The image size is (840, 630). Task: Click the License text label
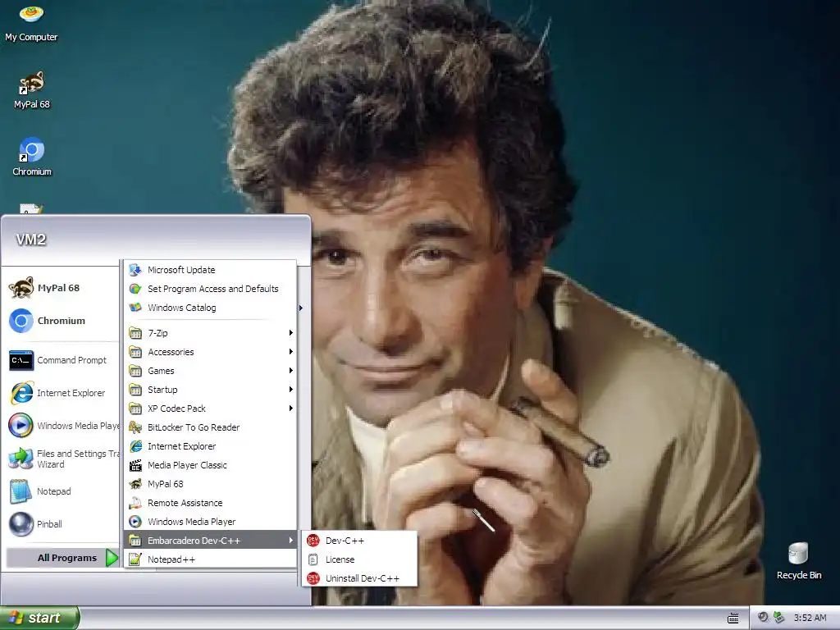tap(340, 559)
